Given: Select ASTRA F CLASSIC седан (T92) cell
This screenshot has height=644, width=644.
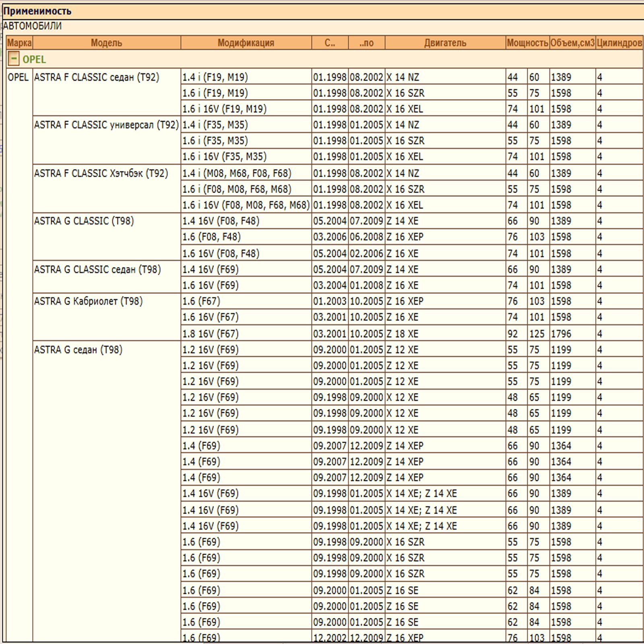Looking at the screenshot, I should click(107, 92).
